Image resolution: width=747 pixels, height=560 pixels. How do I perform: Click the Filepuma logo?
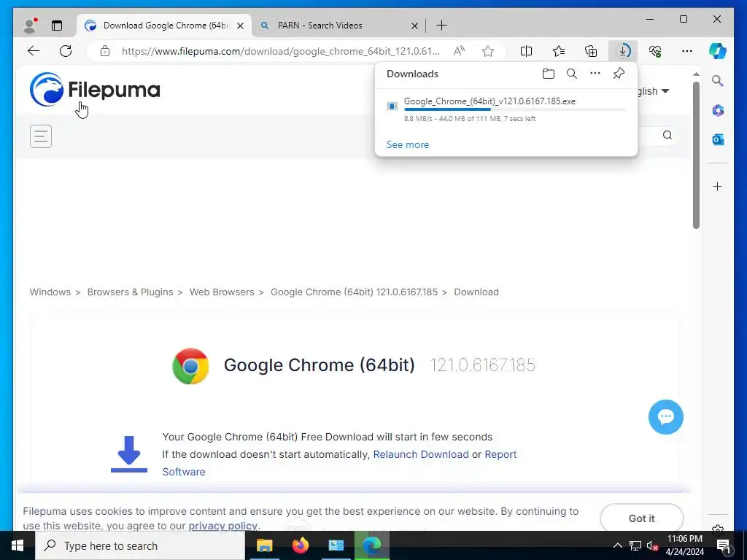[x=94, y=89]
